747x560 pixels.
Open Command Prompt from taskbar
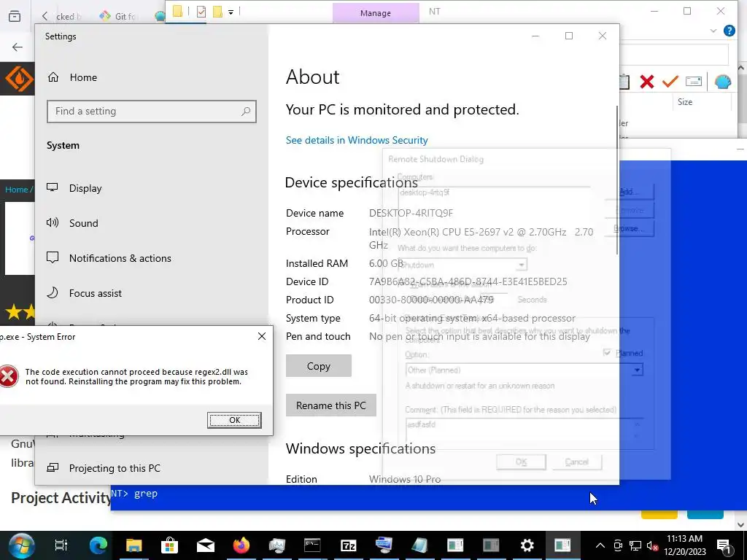pyautogui.click(x=312, y=545)
